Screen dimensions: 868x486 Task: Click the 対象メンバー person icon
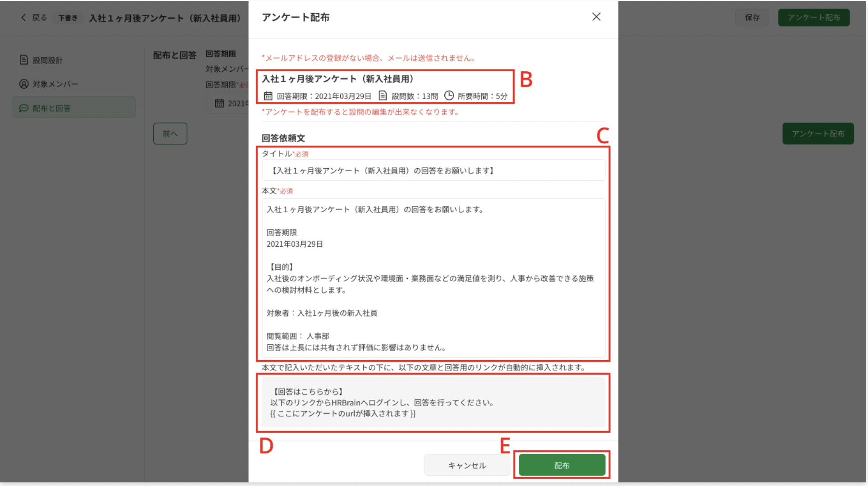coord(24,84)
